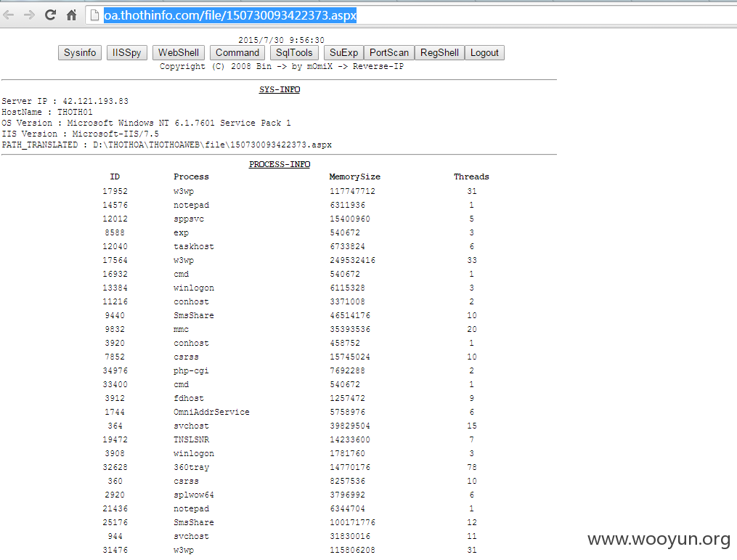This screenshot has height=560, width=737.
Task: Click the taskhost process name
Action: pos(194,246)
